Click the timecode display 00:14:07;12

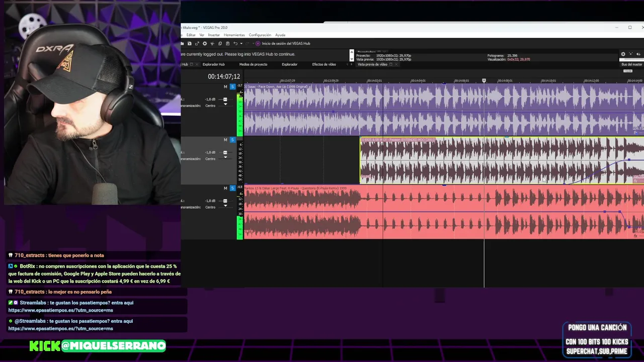tap(224, 76)
